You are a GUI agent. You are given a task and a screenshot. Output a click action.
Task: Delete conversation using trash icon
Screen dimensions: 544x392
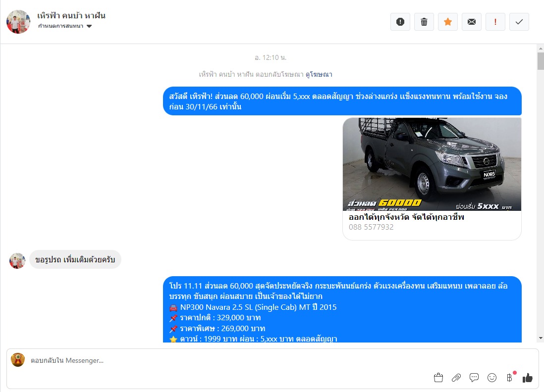coord(424,22)
